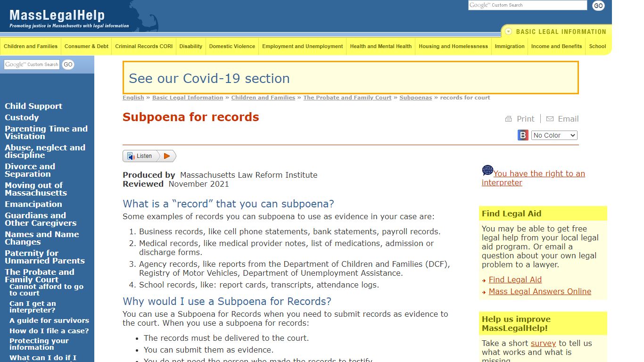This screenshot has height=362, width=644.
Task: Click the Basic Legal Information arrow icon
Action: tap(508, 32)
